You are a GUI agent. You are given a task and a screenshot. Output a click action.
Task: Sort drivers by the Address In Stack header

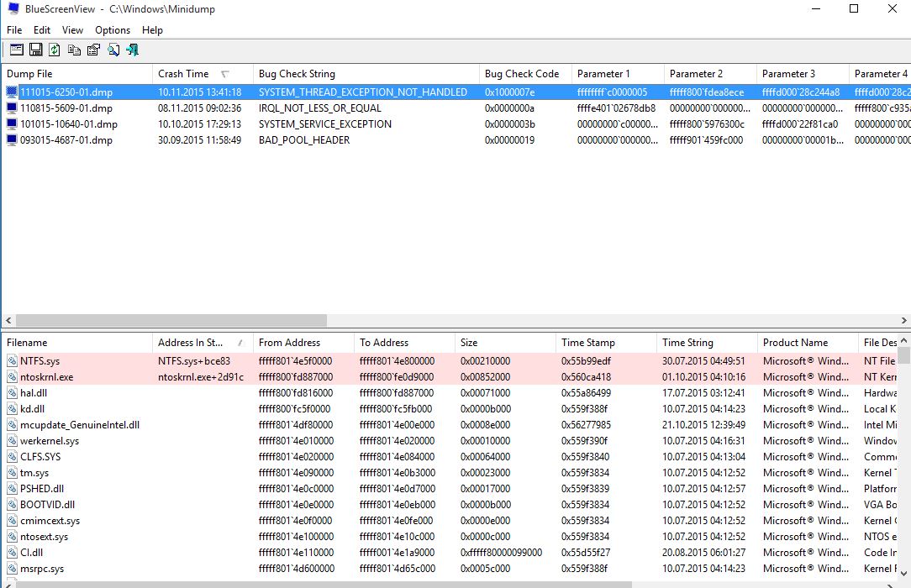203,343
